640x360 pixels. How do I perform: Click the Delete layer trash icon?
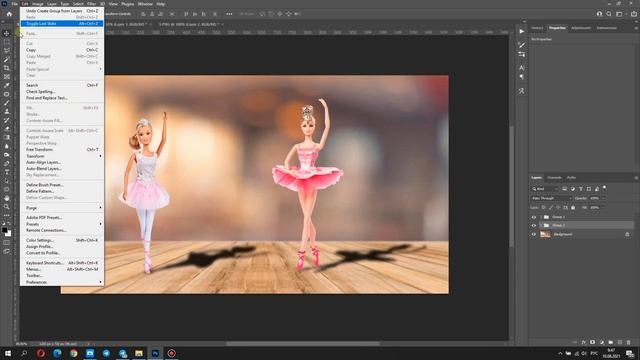pyautogui.click(x=629, y=342)
